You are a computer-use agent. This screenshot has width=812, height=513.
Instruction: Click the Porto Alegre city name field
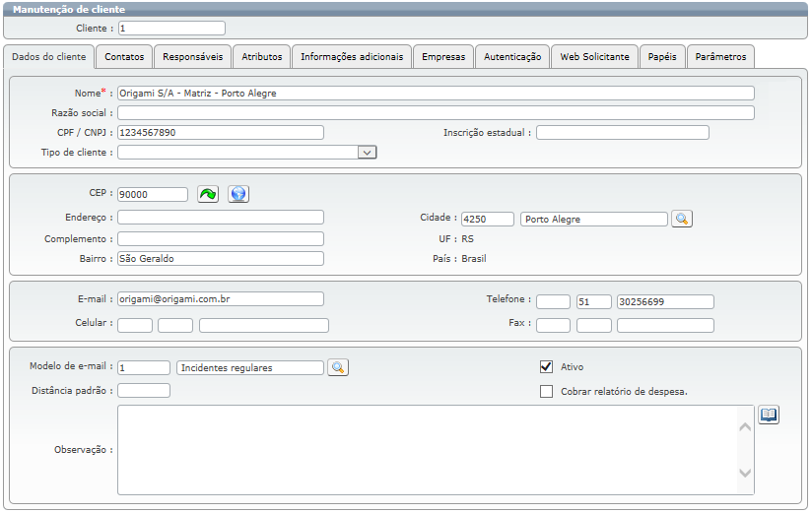tap(594, 219)
